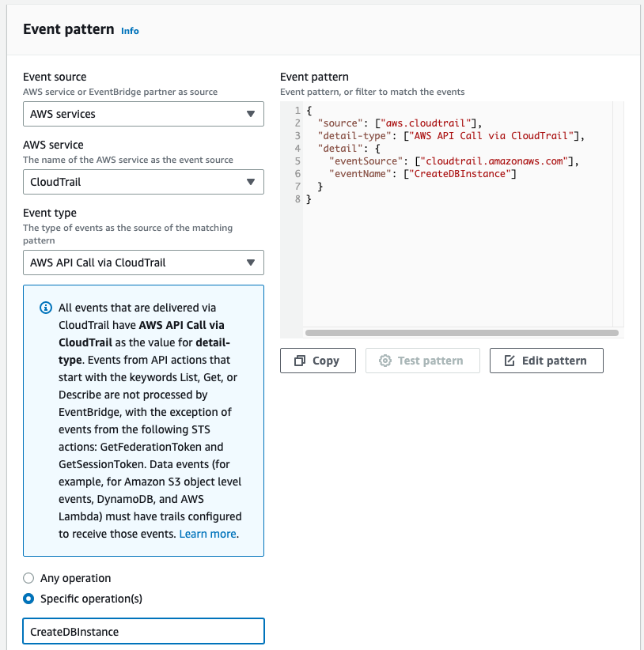Click the AWS service dropdown arrow
644x650 pixels.
tap(251, 182)
